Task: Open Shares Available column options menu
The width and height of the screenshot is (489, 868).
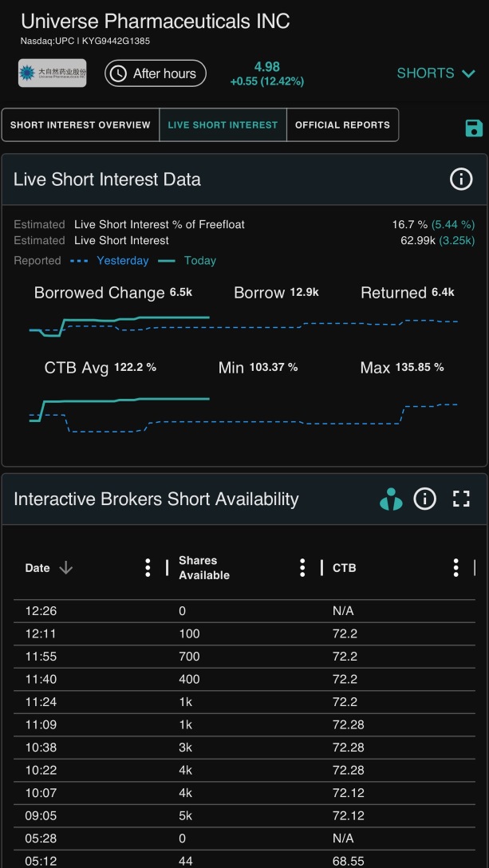Action: (302, 567)
